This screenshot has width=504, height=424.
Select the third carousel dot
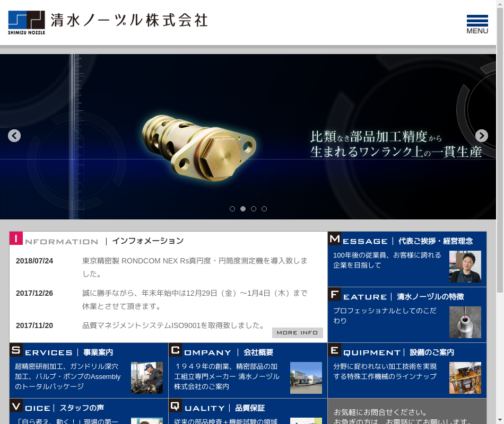click(x=254, y=209)
